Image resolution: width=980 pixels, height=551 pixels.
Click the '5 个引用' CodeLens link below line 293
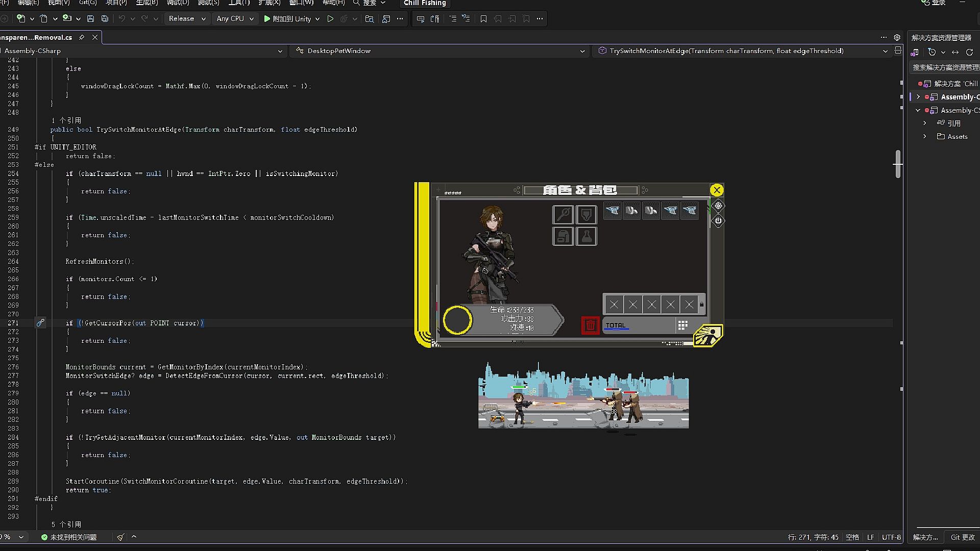click(66, 524)
